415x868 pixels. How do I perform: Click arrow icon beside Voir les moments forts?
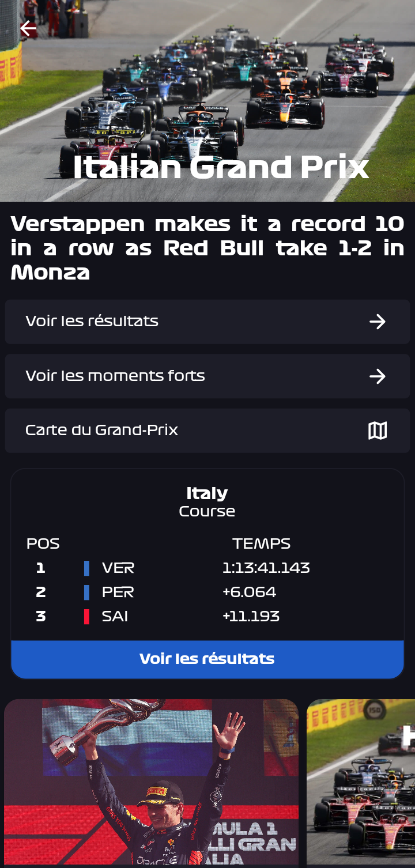[378, 376]
